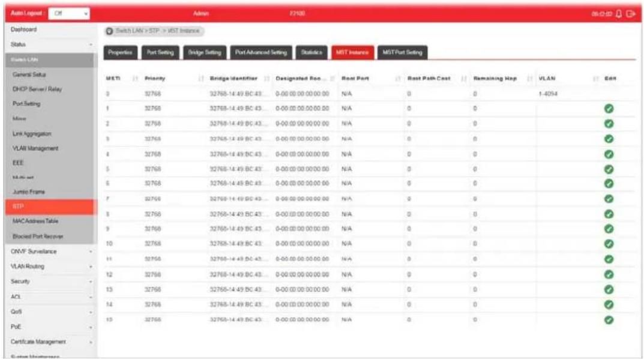Screen dimensions: 644x359
Task: Open MAC Address Table in sidebar
Action: tap(35, 221)
